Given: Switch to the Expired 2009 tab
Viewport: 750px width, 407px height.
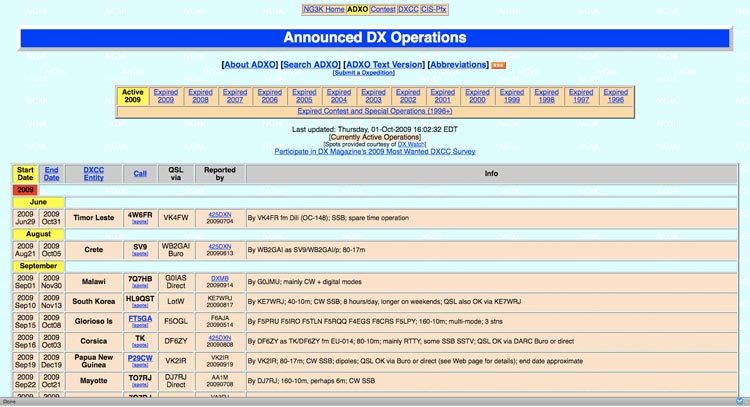Looking at the screenshot, I should point(166,96).
